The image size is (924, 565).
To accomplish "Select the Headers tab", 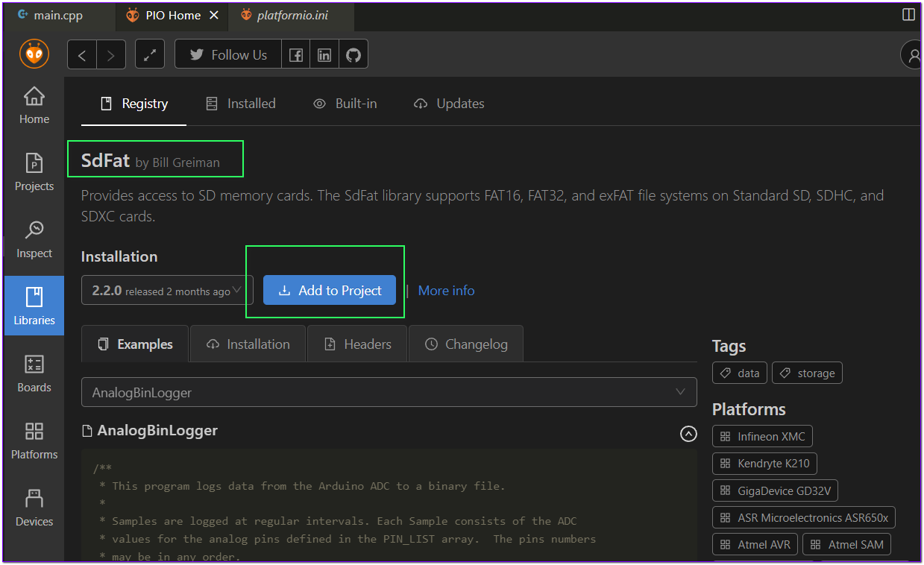I will 357,344.
